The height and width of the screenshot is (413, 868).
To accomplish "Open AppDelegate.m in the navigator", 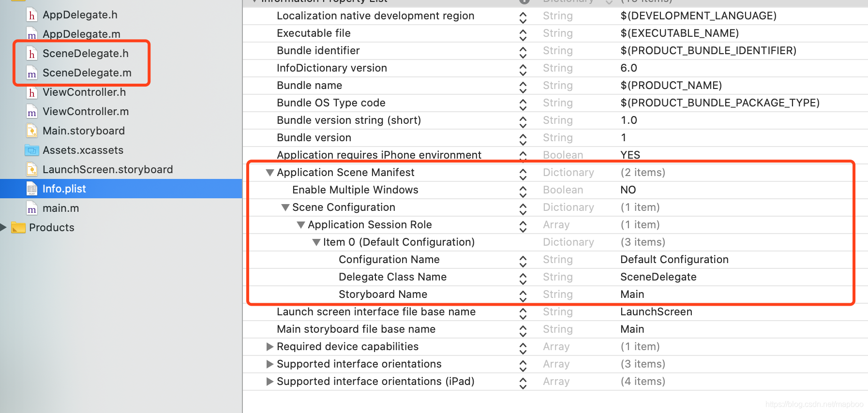I will point(81,34).
